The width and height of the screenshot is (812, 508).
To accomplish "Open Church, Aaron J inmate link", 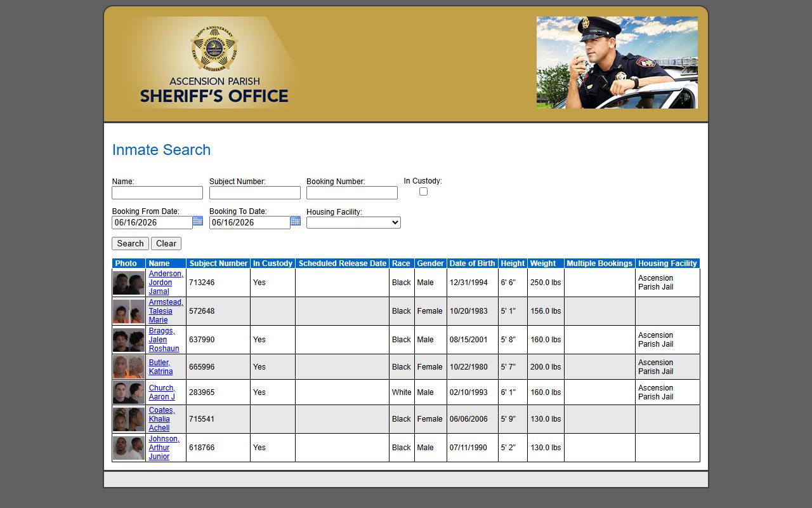I will pyautogui.click(x=162, y=392).
